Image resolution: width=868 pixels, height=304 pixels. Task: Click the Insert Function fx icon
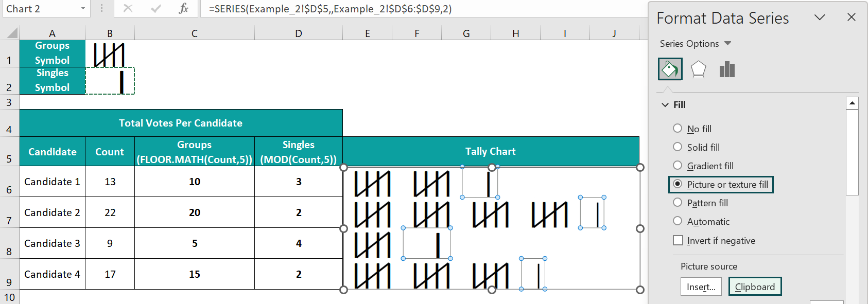[x=183, y=8]
